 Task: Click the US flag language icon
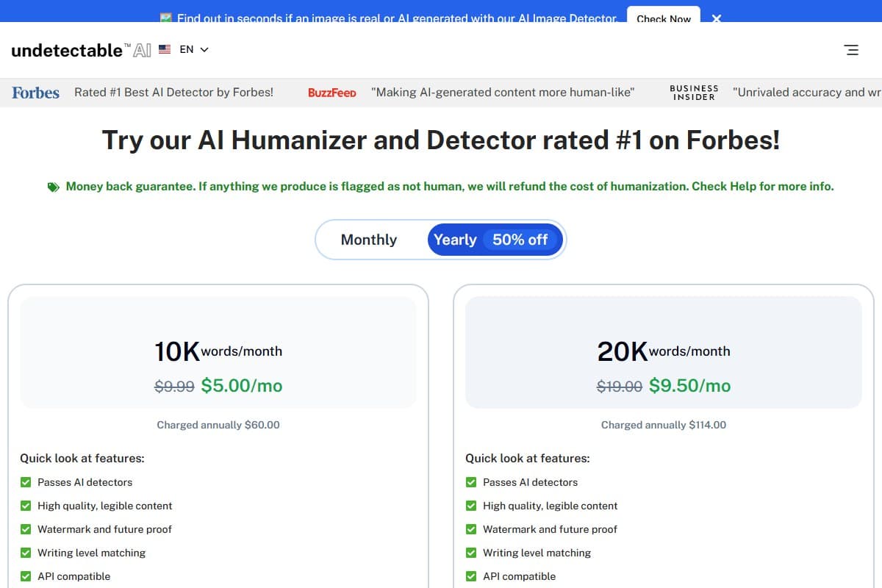point(165,49)
